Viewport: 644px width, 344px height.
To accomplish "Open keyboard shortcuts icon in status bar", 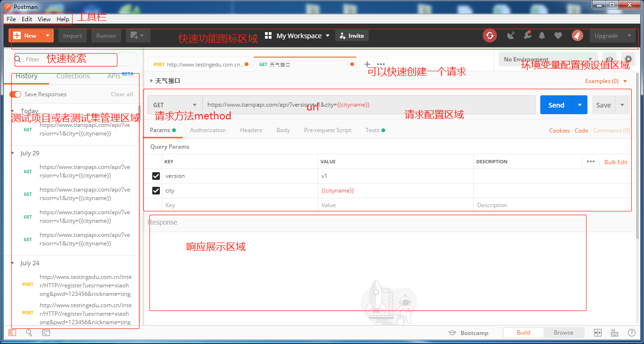I will [x=614, y=333].
